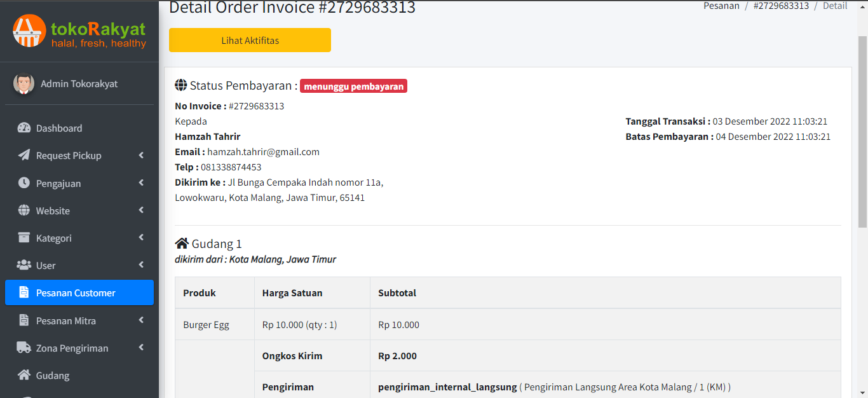This screenshot has height=398, width=868.
Task: Click the Pengajuan clock icon
Action: tap(24, 183)
